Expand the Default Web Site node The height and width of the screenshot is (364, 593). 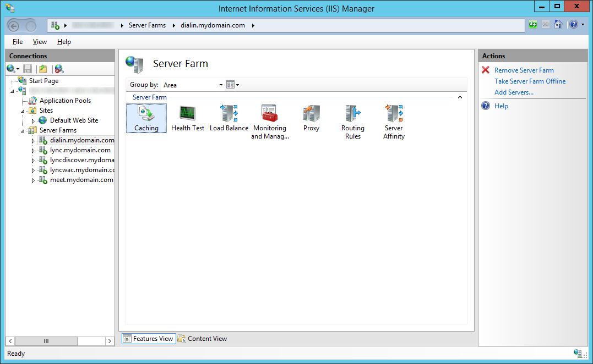pos(33,121)
